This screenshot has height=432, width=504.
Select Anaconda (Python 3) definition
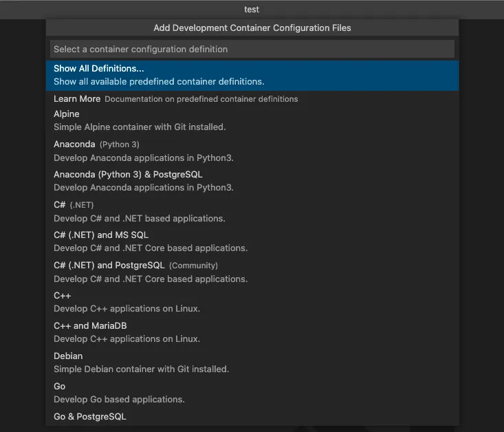[x=76, y=144]
